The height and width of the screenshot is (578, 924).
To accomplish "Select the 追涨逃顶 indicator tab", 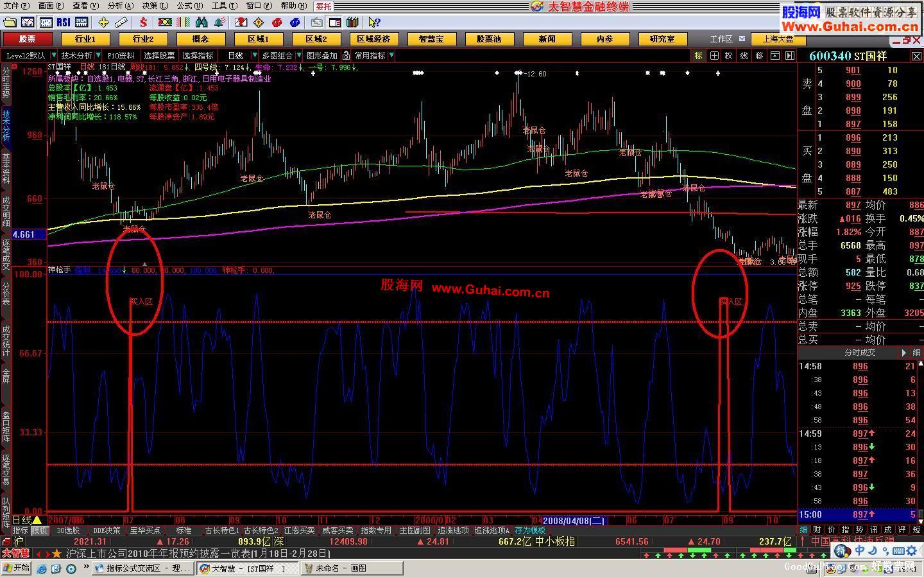I will 453,530.
